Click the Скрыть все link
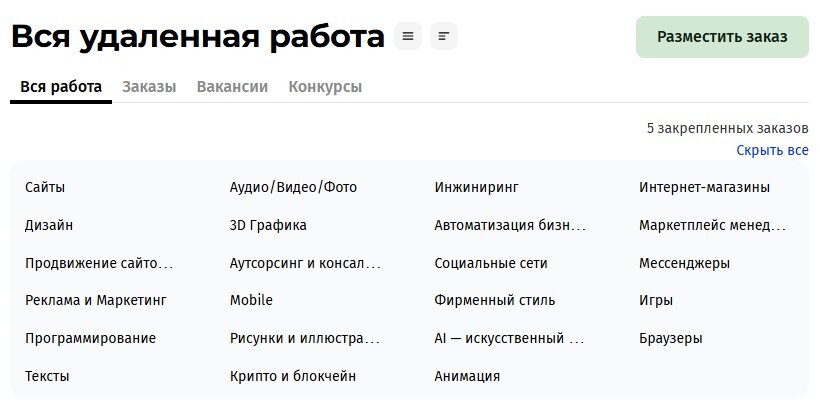The height and width of the screenshot is (419, 820). [772, 151]
